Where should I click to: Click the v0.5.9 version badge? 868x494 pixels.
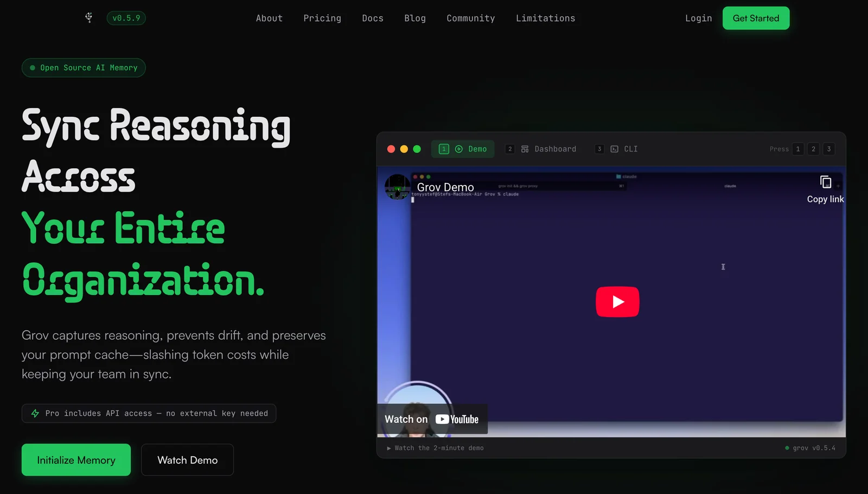(126, 18)
